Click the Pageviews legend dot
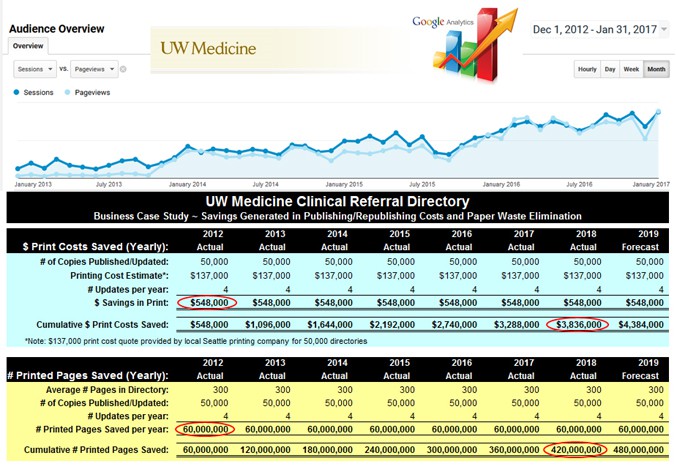This screenshot has width=676, height=466. (67, 92)
